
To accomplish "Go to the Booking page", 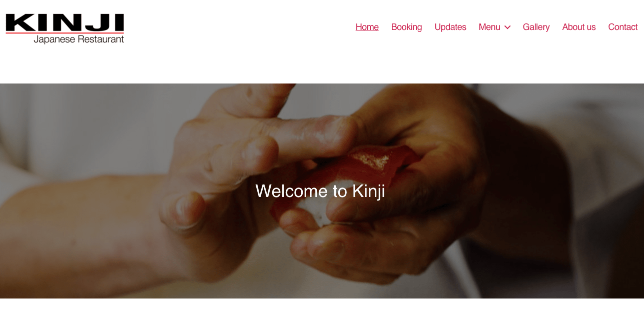I will tap(406, 27).
